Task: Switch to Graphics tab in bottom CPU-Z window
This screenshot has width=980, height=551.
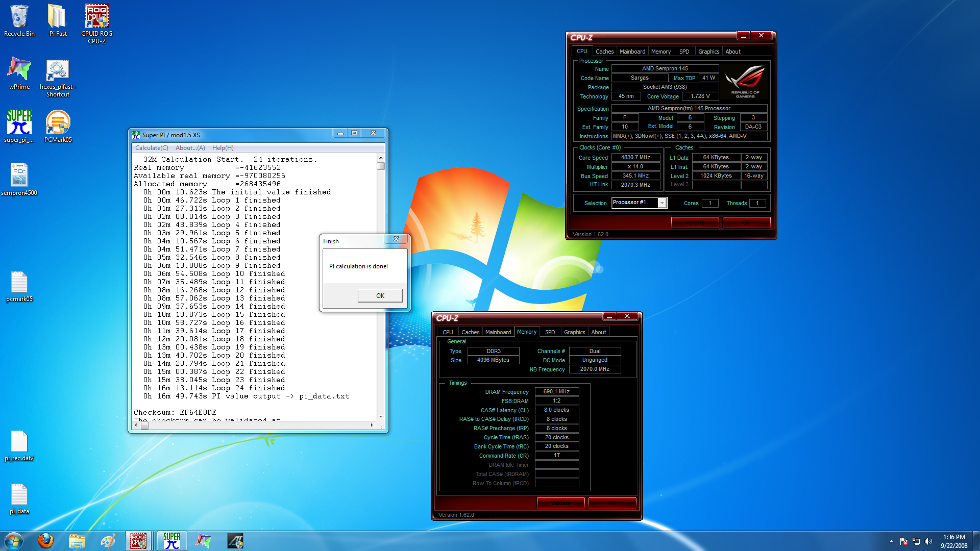Action: point(574,332)
